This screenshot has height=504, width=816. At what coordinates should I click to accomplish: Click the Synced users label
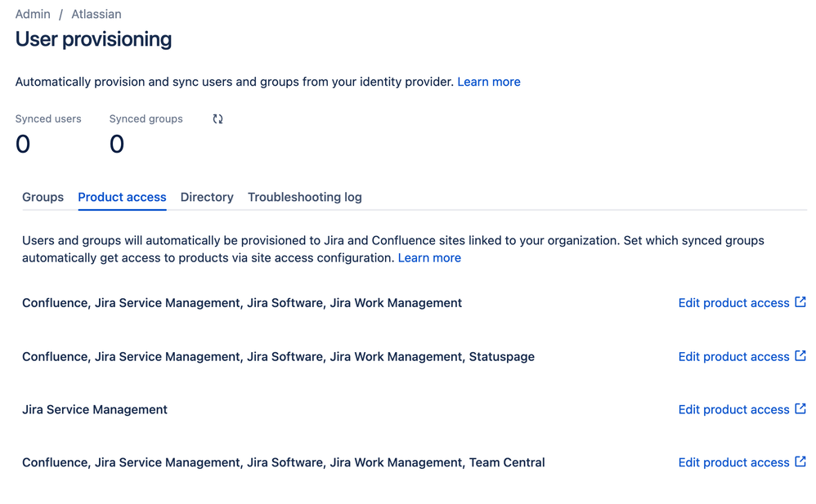point(48,119)
